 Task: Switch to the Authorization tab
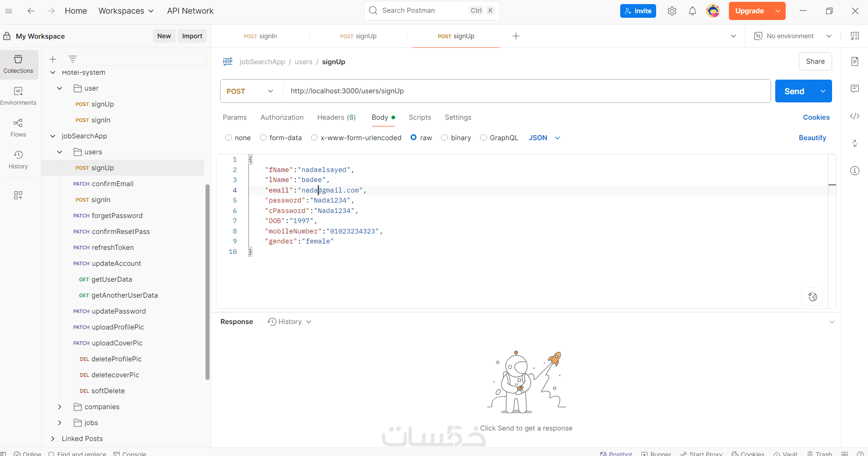(x=282, y=117)
